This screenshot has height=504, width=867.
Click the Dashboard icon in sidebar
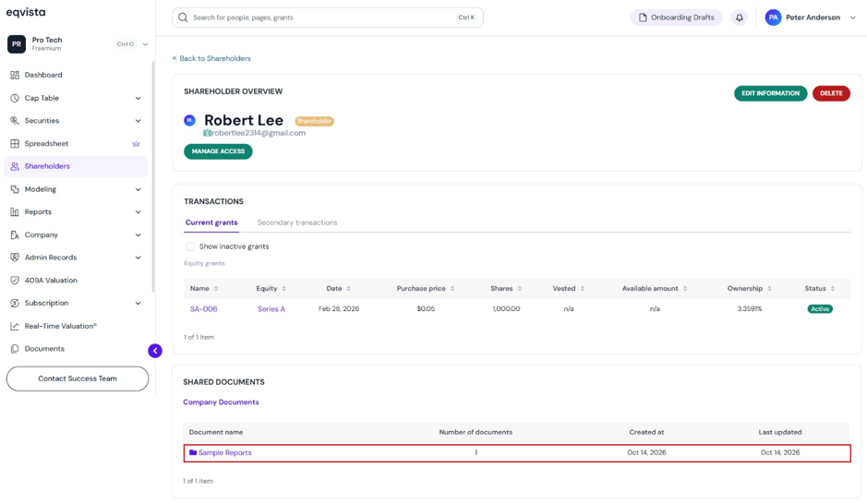(15, 75)
